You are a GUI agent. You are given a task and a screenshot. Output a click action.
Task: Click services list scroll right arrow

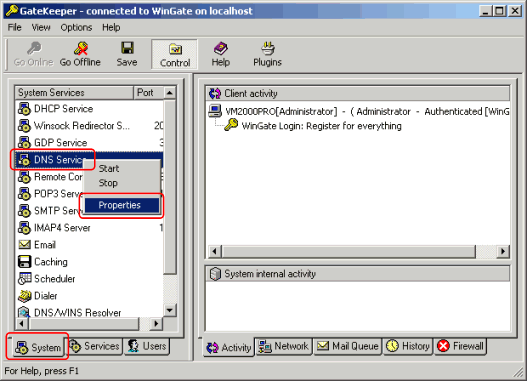coord(156,324)
